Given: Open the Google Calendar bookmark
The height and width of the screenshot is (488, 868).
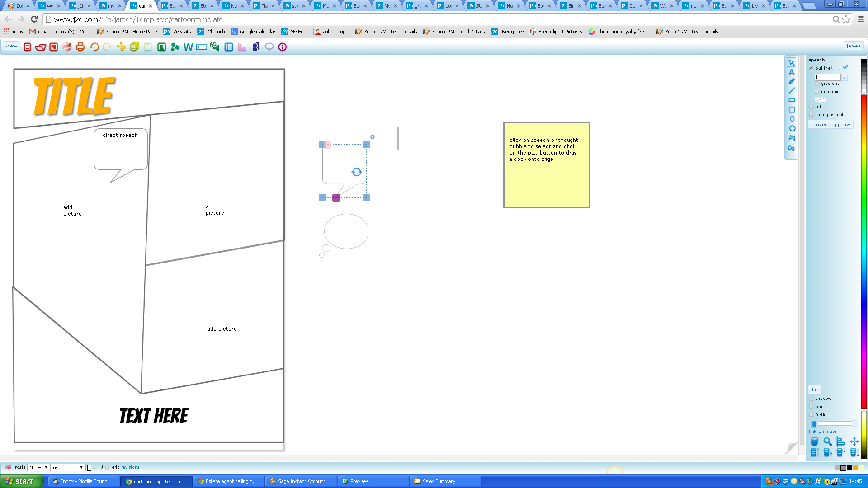Looking at the screenshot, I should click(x=253, y=32).
